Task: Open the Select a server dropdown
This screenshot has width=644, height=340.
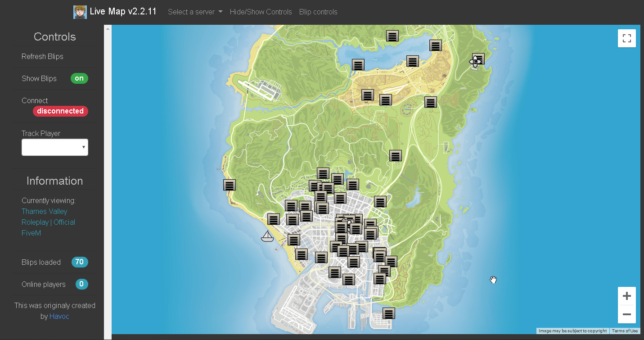Action: click(x=194, y=12)
